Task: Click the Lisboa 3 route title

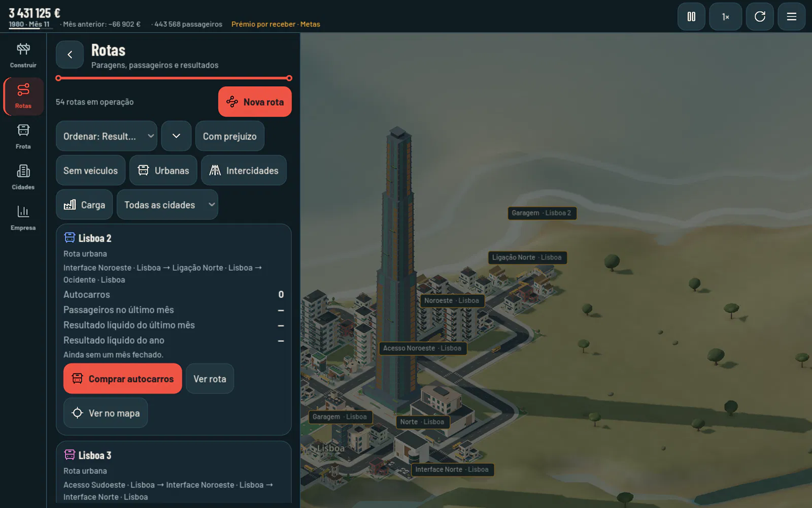Action: coord(95,456)
